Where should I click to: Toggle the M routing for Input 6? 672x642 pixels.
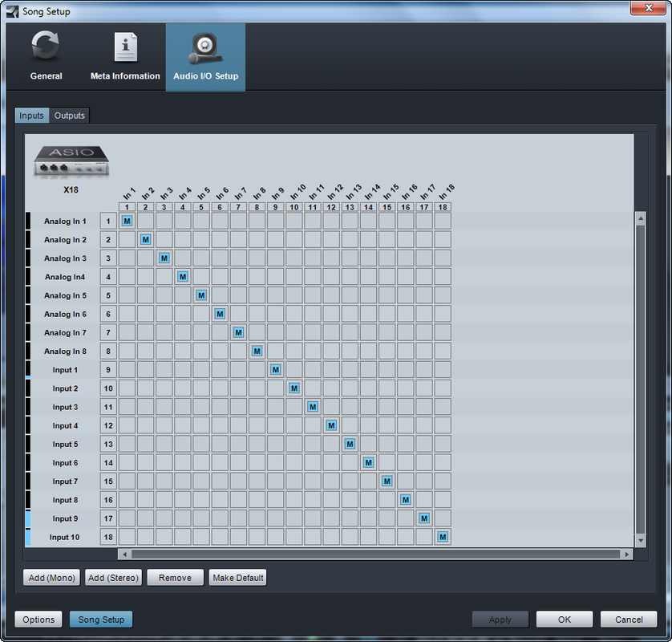click(369, 462)
